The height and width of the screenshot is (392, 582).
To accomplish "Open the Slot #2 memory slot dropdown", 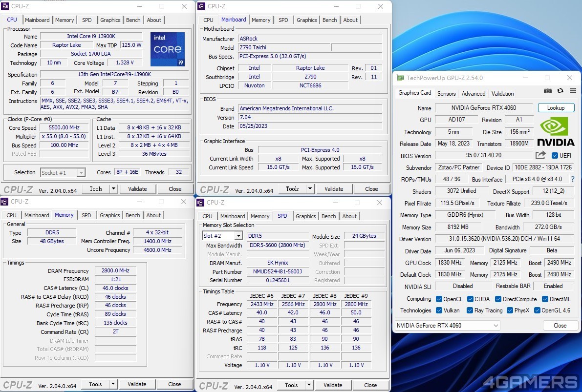I will (x=222, y=235).
